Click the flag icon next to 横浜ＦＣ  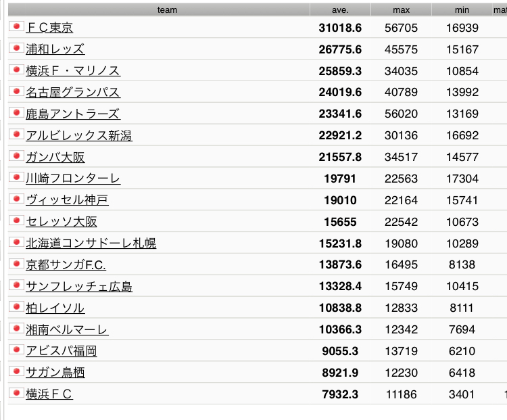click(x=16, y=394)
